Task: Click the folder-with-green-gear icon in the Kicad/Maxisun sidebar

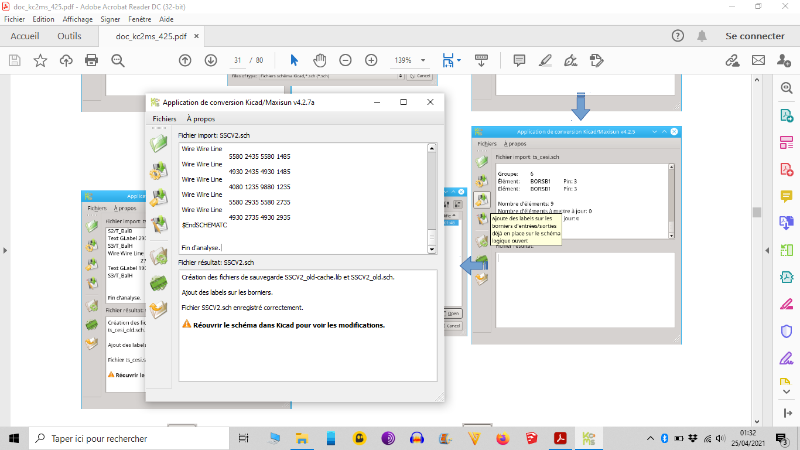Action: (159, 256)
